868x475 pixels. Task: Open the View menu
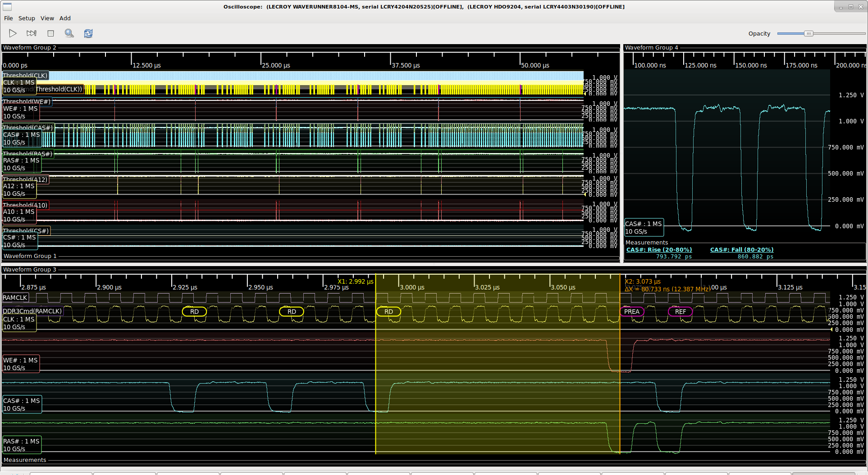click(x=47, y=18)
